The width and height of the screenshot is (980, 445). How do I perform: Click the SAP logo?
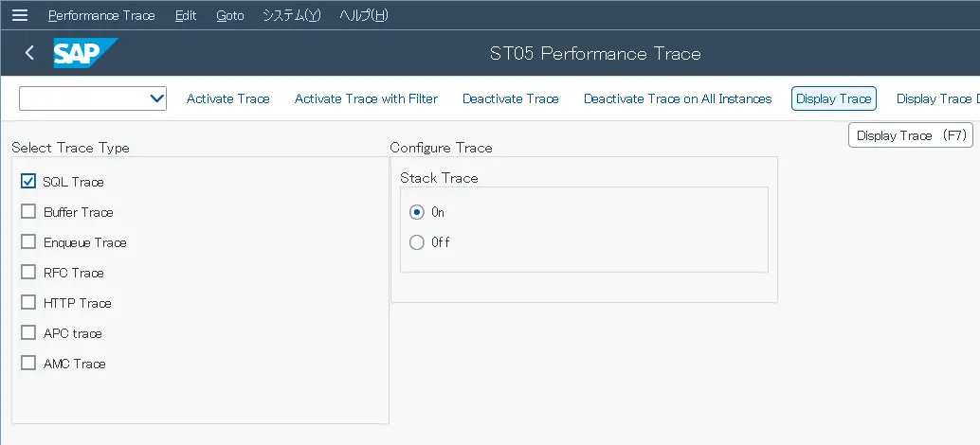pyautogui.click(x=84, y=53)
